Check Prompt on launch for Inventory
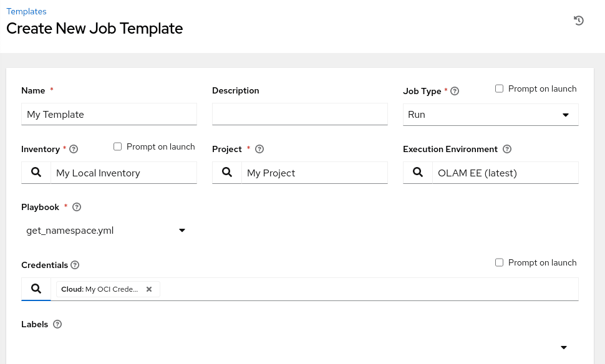This screenshot has height=364, width=605. [117, 146]
